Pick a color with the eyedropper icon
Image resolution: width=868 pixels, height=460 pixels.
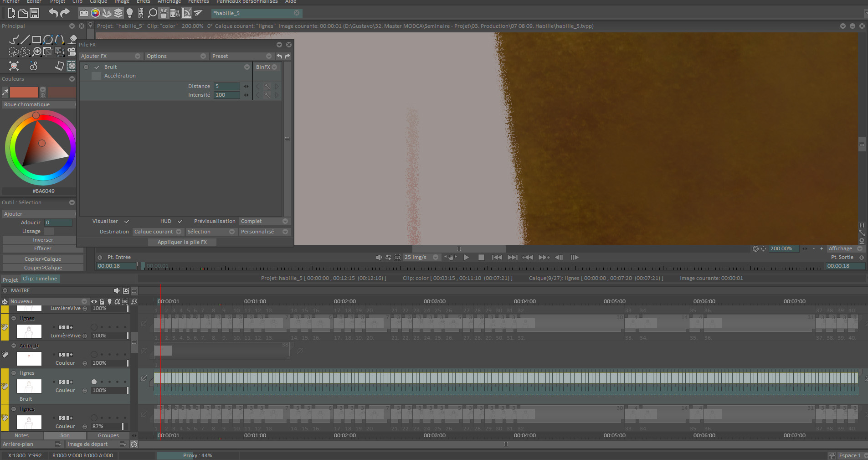coord(5,93)
